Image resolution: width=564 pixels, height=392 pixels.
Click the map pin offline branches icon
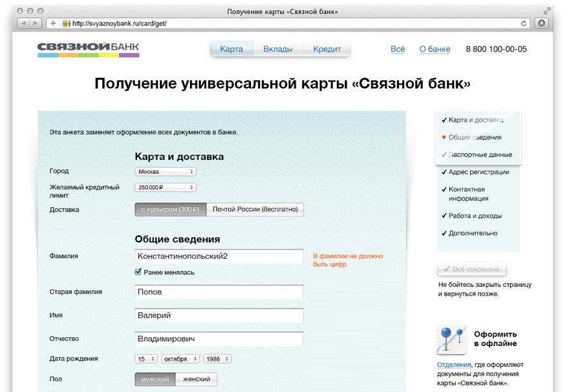451,339
